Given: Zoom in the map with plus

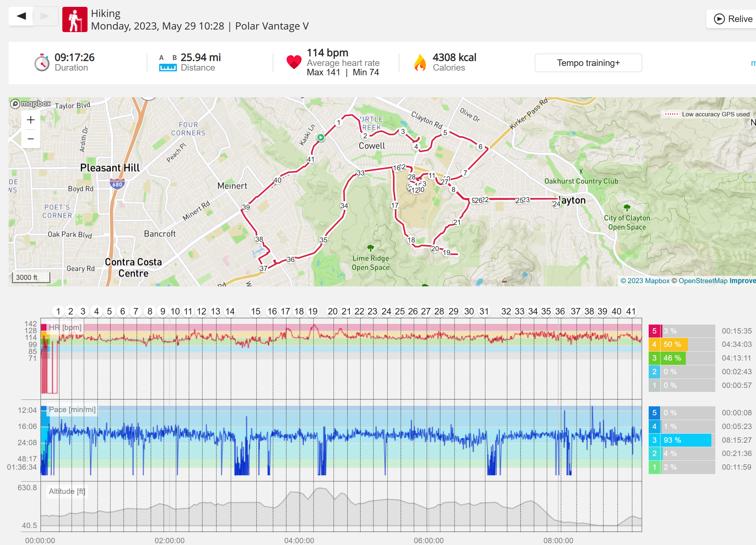Looking at the screenshot, I should 31,120.
